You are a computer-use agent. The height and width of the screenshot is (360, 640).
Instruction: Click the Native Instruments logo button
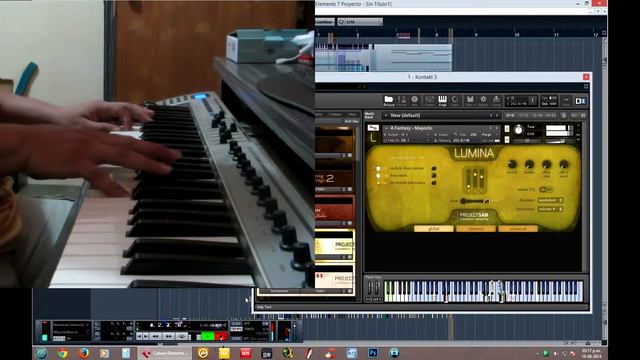580,100
